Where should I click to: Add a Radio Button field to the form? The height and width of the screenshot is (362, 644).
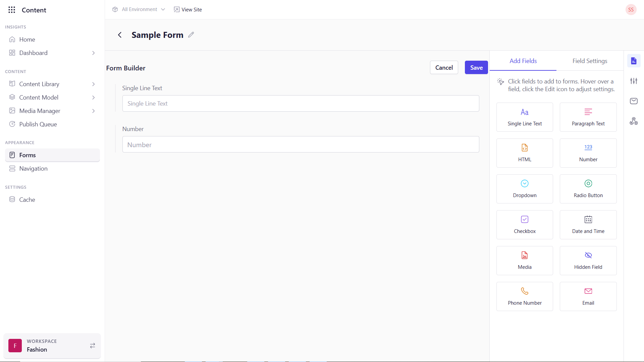click(x=588, y=189)
